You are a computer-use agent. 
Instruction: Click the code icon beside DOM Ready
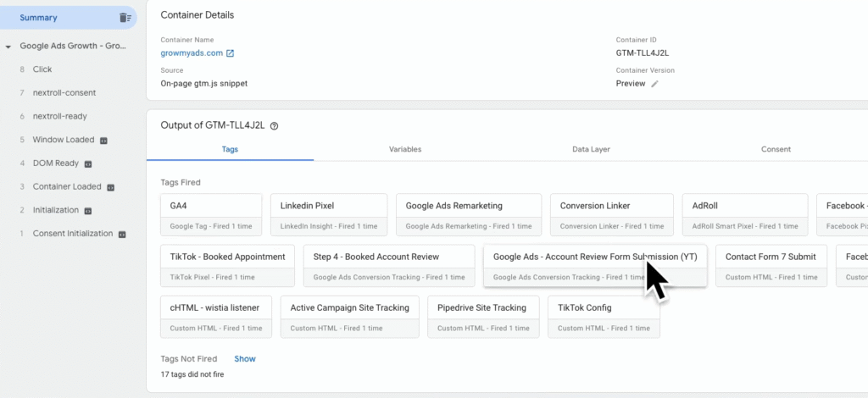(x=88, y=163)
